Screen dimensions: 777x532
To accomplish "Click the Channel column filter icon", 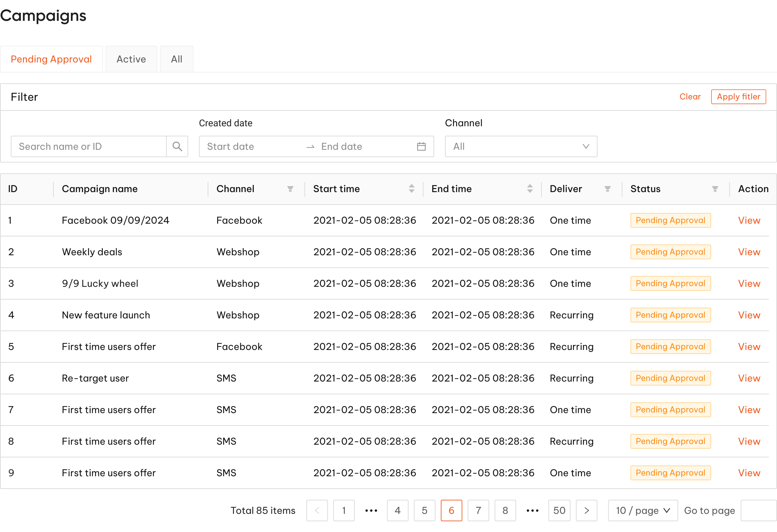I will (290, 189).
